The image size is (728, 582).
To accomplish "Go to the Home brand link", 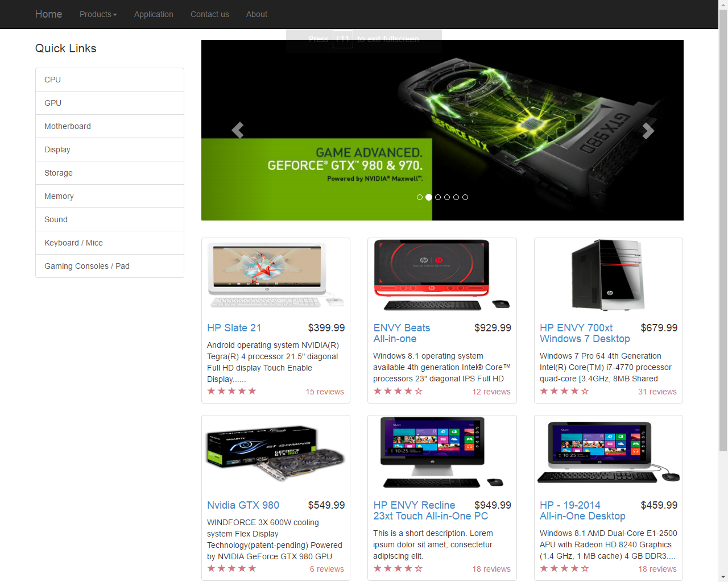I will (48, 14).
